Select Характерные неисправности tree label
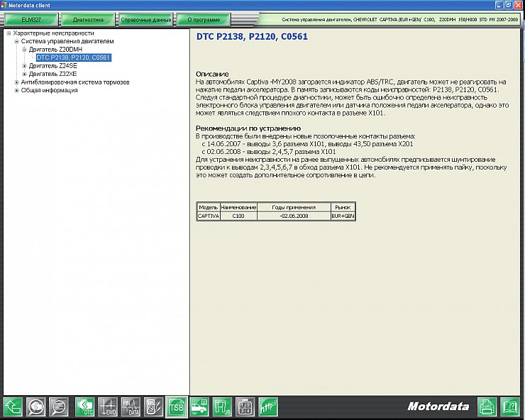Viewport: 525px width, 420px height. (x=54, y=33)
